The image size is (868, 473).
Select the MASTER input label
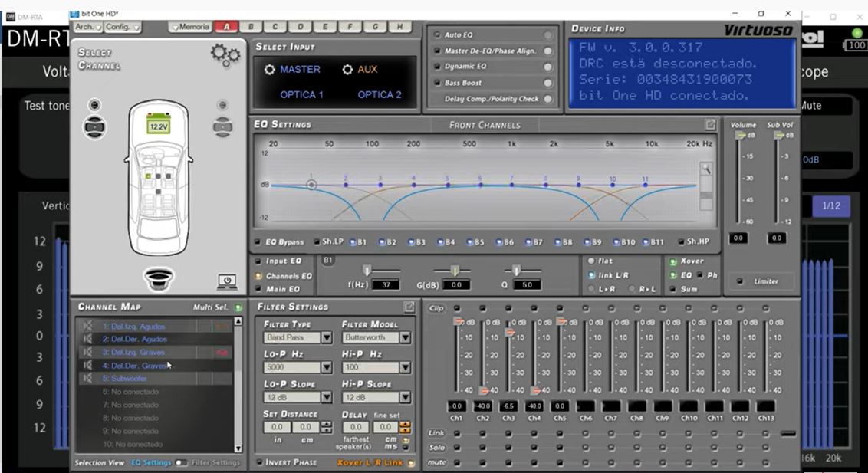[x=300, y=70]
